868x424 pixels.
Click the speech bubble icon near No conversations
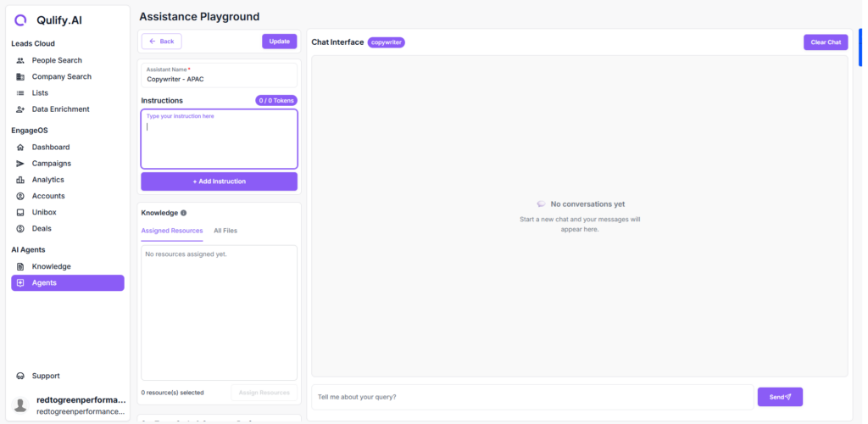[542, 204]
